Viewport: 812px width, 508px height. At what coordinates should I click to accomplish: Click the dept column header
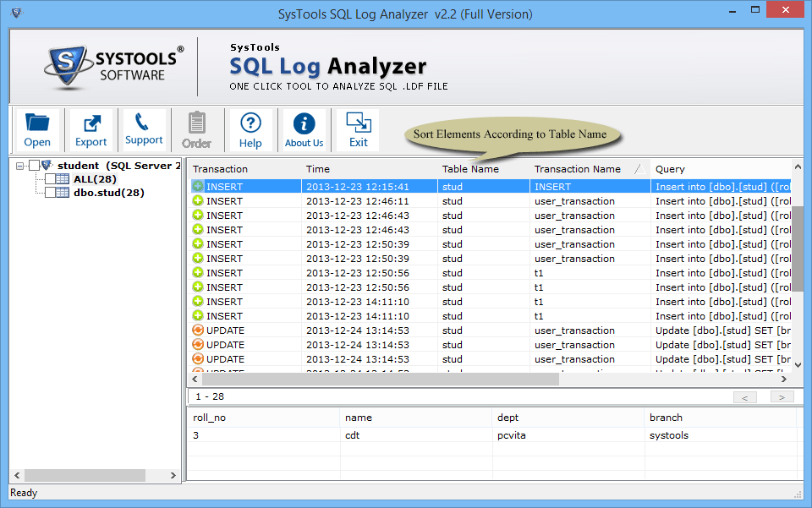pos(568,418)
